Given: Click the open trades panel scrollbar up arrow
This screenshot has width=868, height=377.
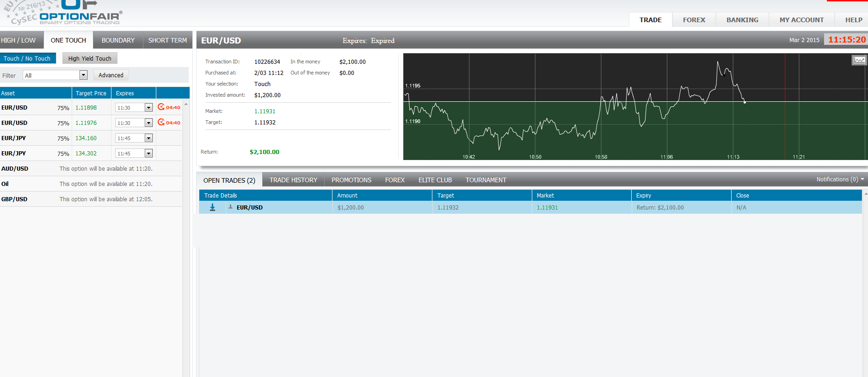Looking at the screenshot, I should pos(865,193).
